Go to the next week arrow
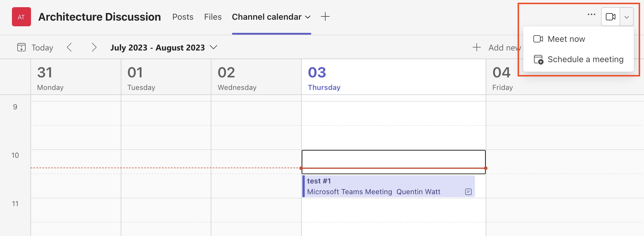This screenshot has width=644, height=236. click(x=94, y=47)
